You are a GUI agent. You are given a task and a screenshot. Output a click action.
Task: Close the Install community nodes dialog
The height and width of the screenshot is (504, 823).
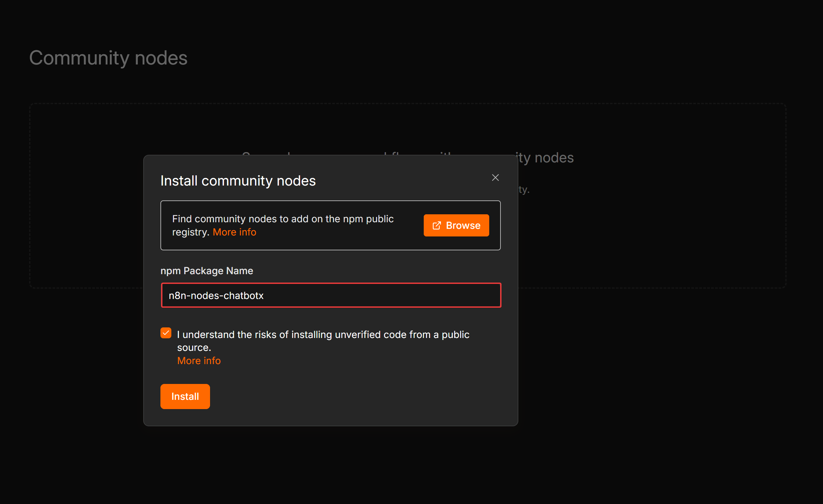[x=495, y=178]
